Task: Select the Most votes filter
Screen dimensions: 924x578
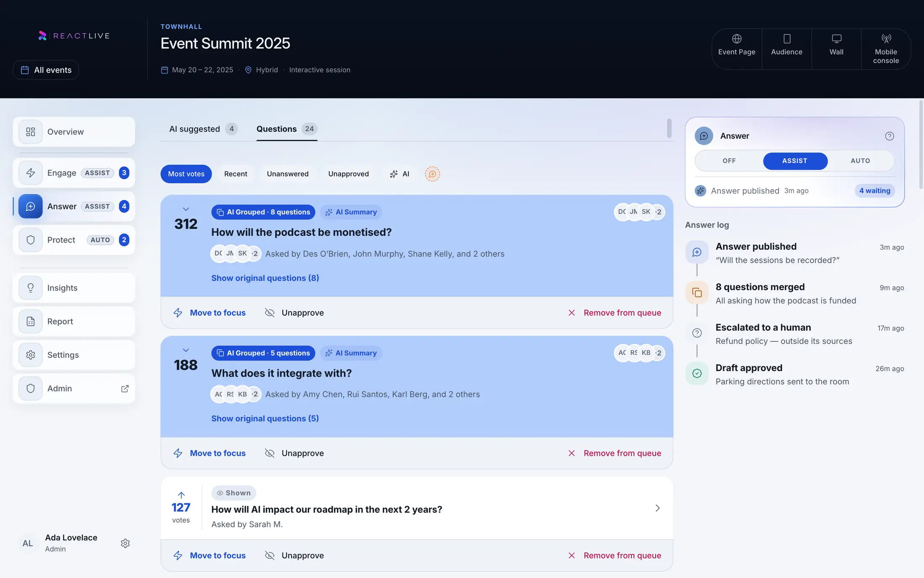Action: coord(186,174)
